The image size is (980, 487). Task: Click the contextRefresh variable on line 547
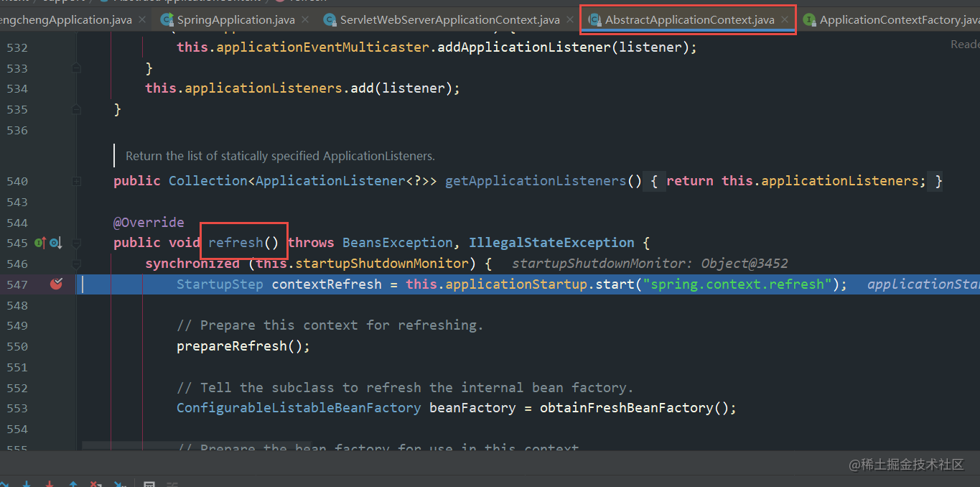coord(327,284)
